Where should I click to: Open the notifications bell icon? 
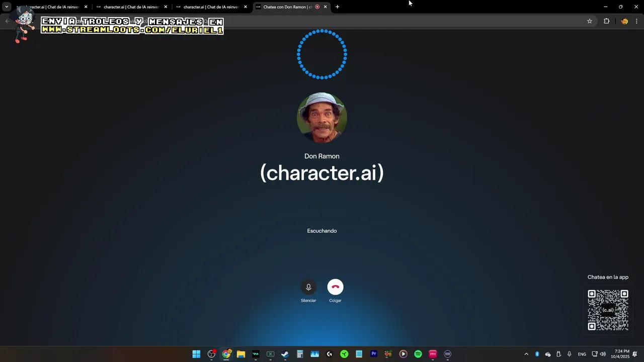(x=635, y=354)
